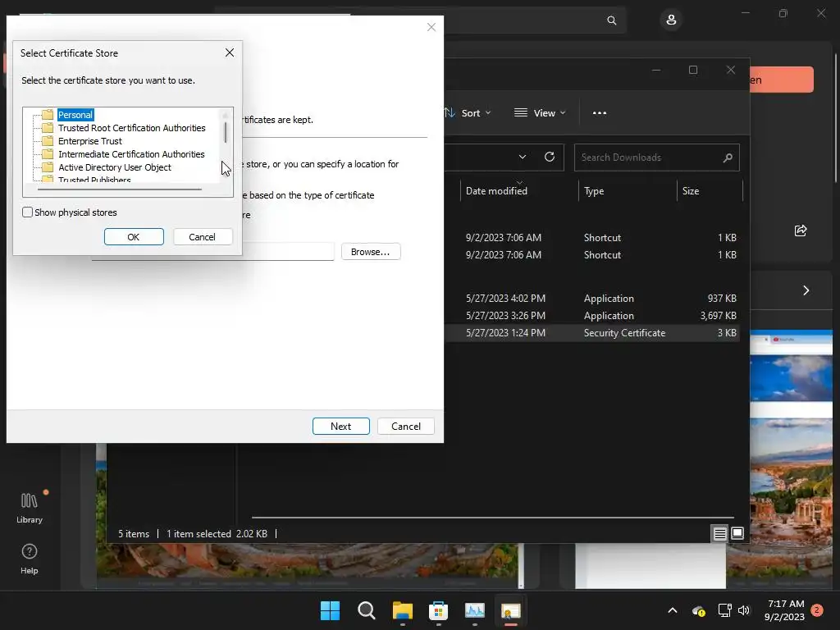This screenshot has width=840, height=630.
Task: Expand the address bar history dropdown
Action: pos(523,157)
